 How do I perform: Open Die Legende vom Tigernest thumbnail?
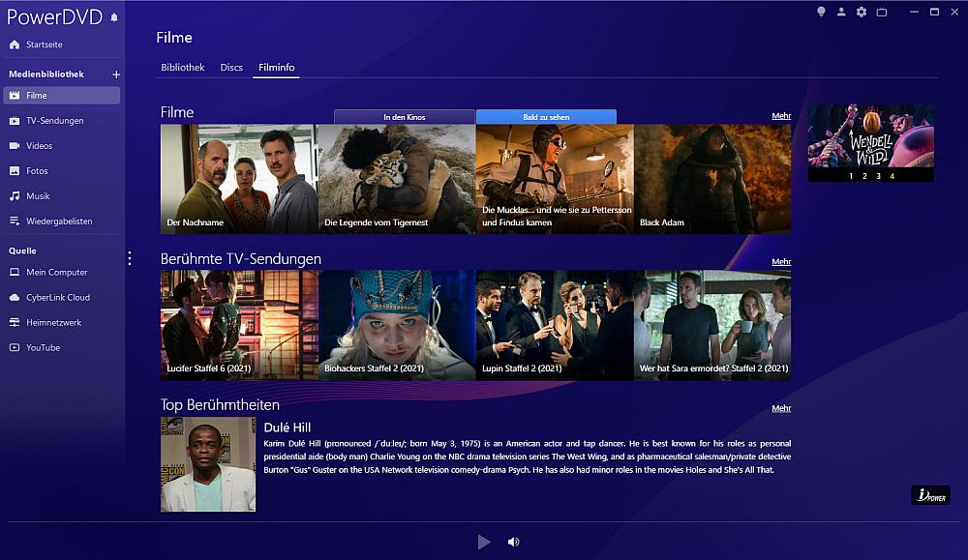pyautogui.click(x=397, y=179)
